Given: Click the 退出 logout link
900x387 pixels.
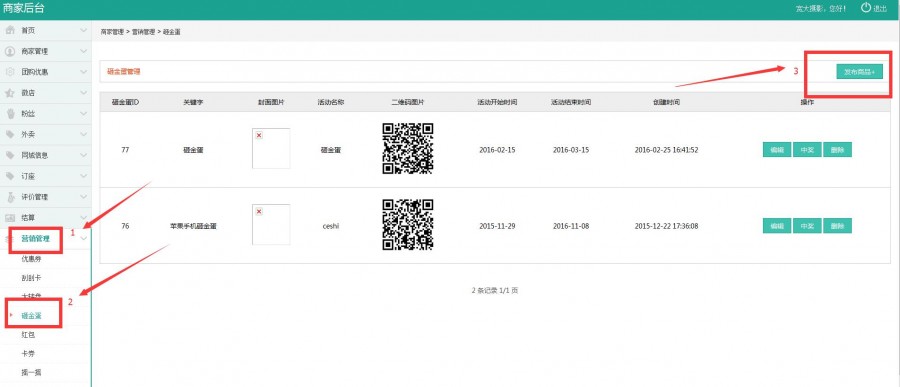Looking at the screenshot, I should pos(880,9).
